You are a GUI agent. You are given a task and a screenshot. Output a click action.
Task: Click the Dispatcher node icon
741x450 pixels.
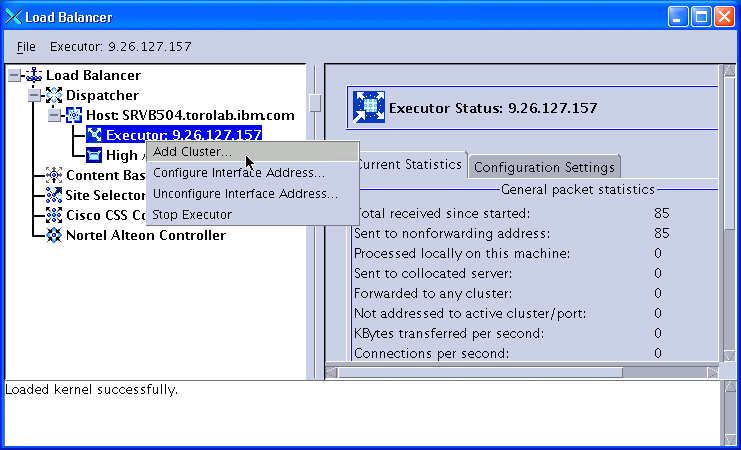[x=54, y=95]
